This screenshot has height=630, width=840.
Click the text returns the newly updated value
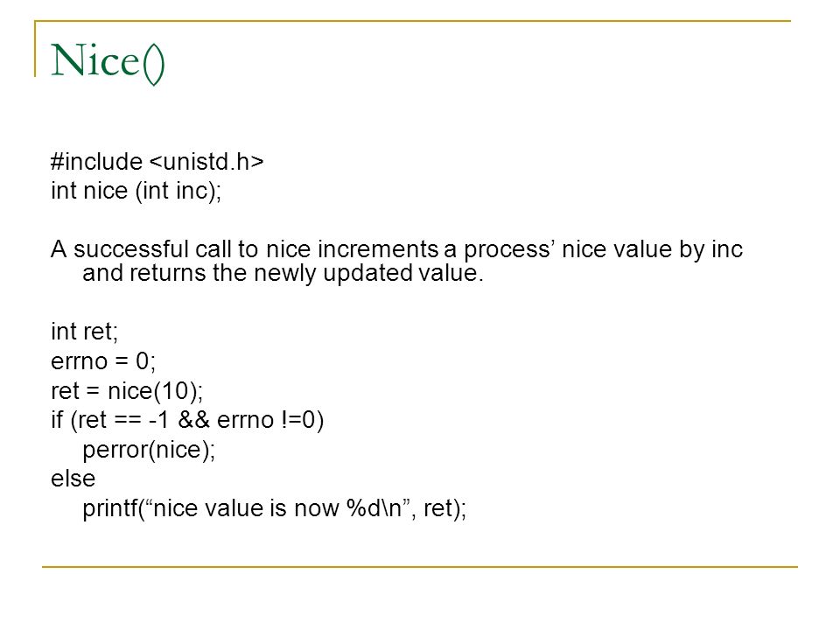point(307,273)
